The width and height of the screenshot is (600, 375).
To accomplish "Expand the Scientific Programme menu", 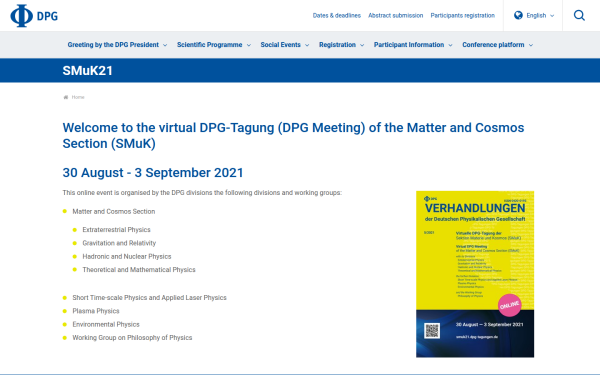I will [214, 45].
